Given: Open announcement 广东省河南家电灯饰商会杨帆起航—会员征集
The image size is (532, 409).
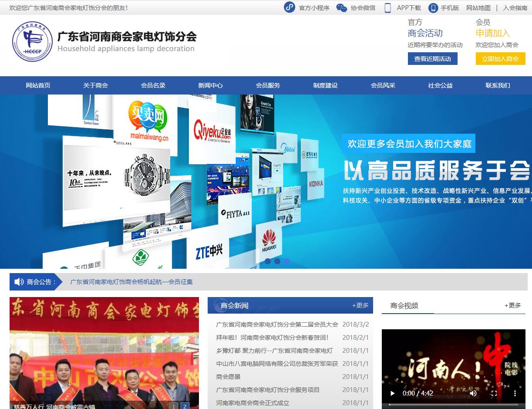Looking at the screenshot, I should 131,282.
